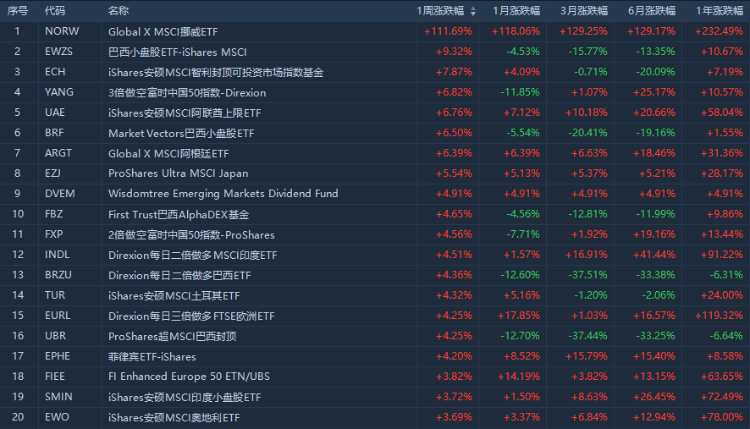
Task: Open Market Vectors巴西小盘股ETF name
Action: click(181, 133)
